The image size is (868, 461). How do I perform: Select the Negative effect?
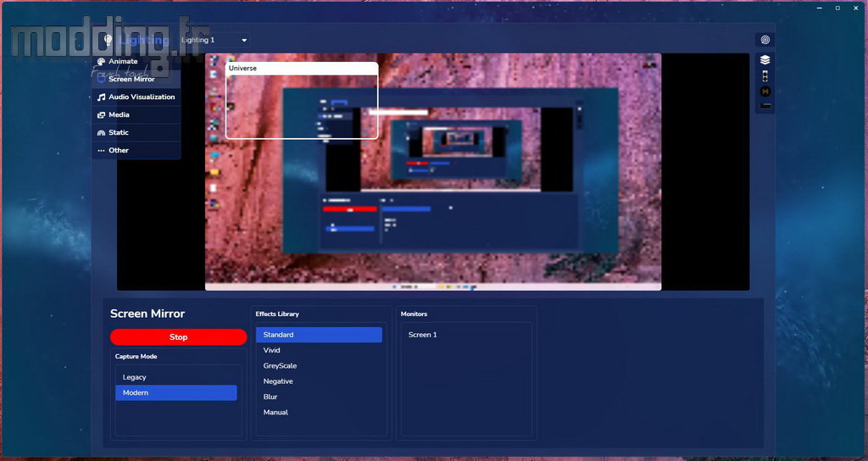pos(319,381)
